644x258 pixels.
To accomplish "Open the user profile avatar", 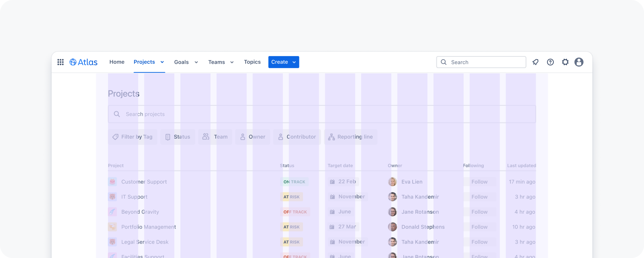I will click(x=579, y=62).
